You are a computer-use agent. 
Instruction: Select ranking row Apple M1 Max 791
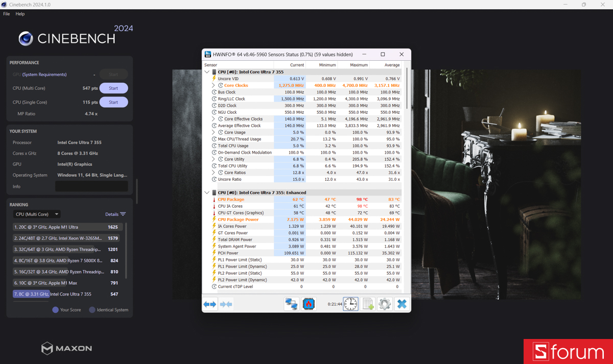(66, 283)
